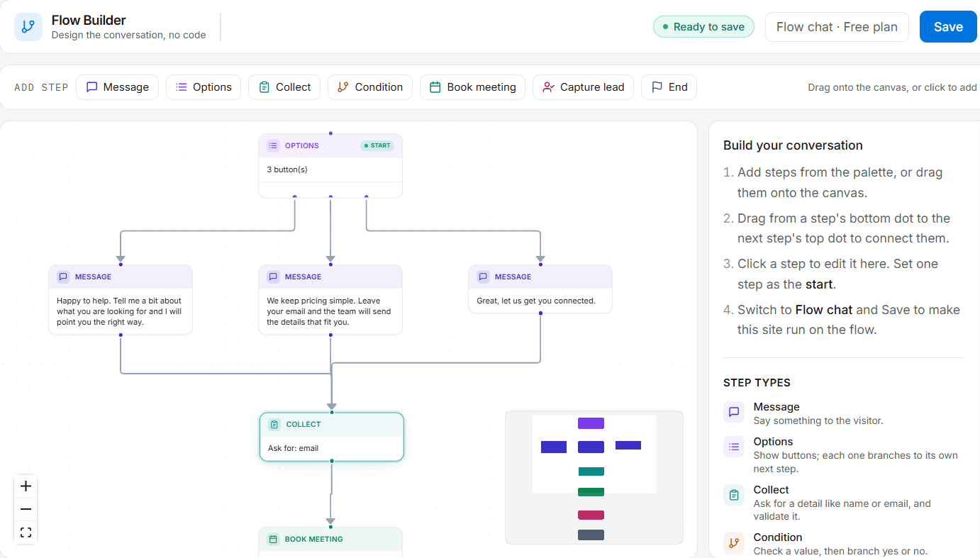Open the Flow chat · Free plan selector
This screenshot has height=558, width=980.
[x=837, y=27]
